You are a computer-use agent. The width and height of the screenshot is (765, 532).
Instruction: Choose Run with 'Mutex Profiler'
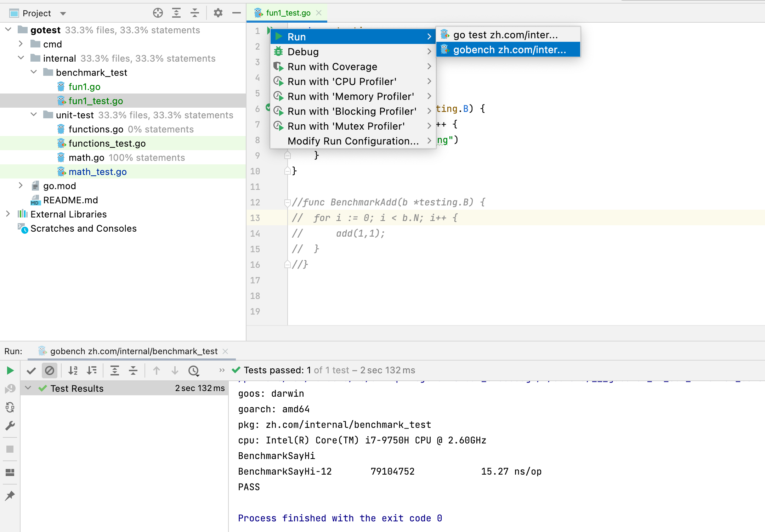353,126
